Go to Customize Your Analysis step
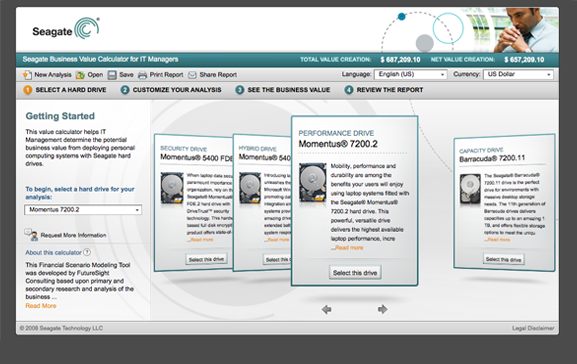Screen dimensions: 577x364 point(177,90)
